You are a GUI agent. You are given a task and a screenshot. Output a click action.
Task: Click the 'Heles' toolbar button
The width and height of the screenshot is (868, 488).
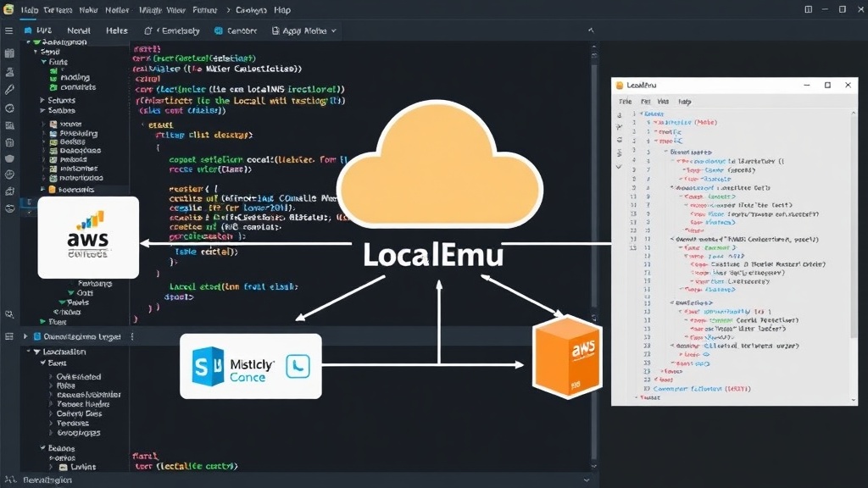click(116, 31)
